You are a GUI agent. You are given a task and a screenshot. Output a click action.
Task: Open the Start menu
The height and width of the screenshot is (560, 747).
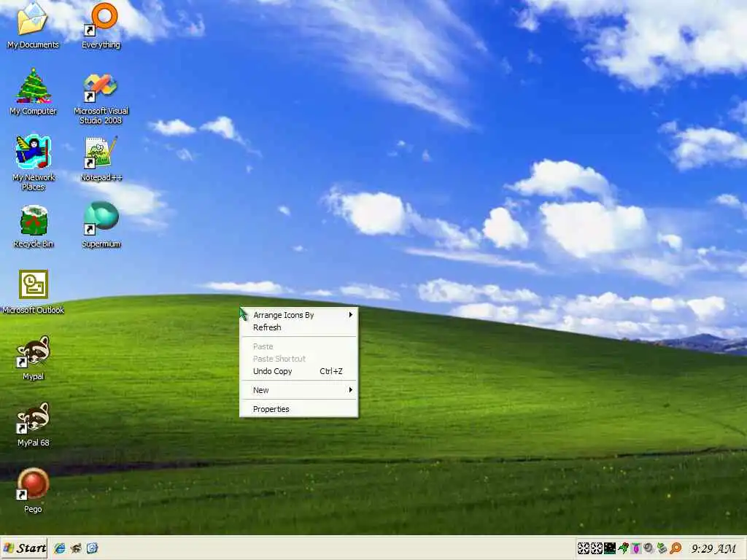point(24,548)
